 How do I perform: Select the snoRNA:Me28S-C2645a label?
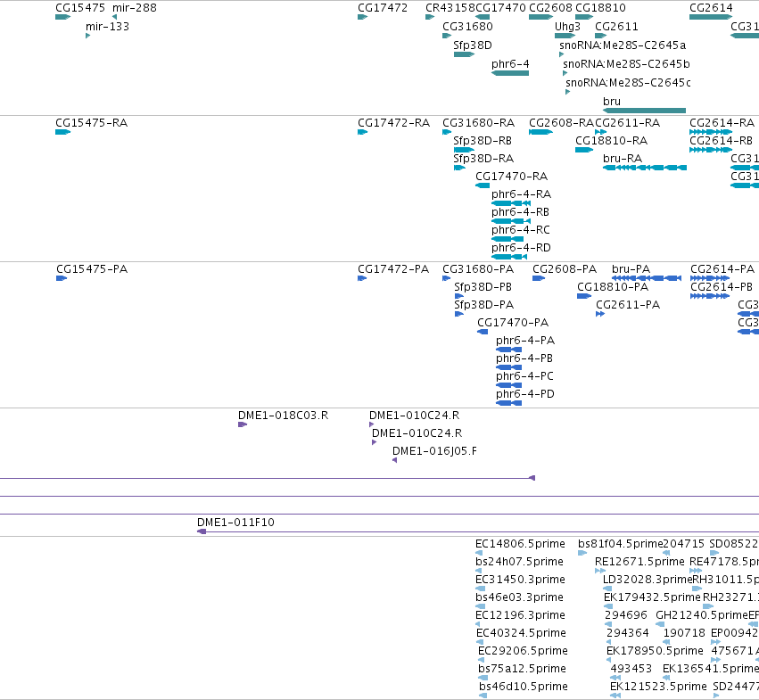(x=623, y=45)
